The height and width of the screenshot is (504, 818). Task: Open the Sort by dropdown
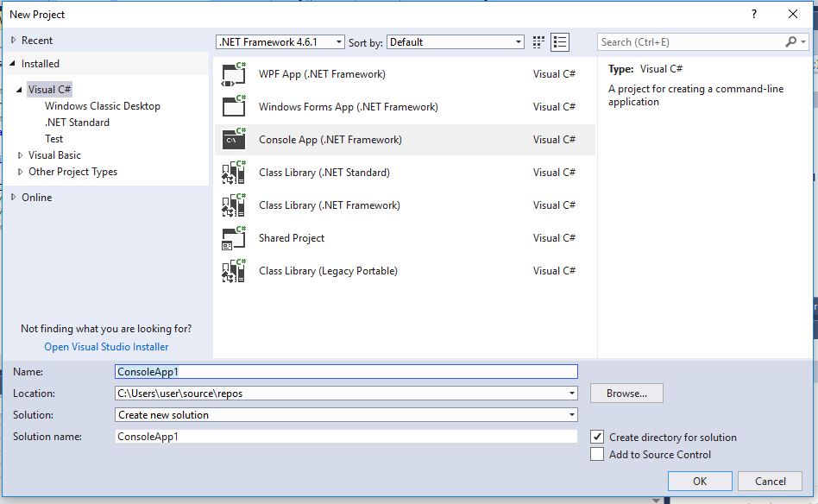tap(519, 41)
